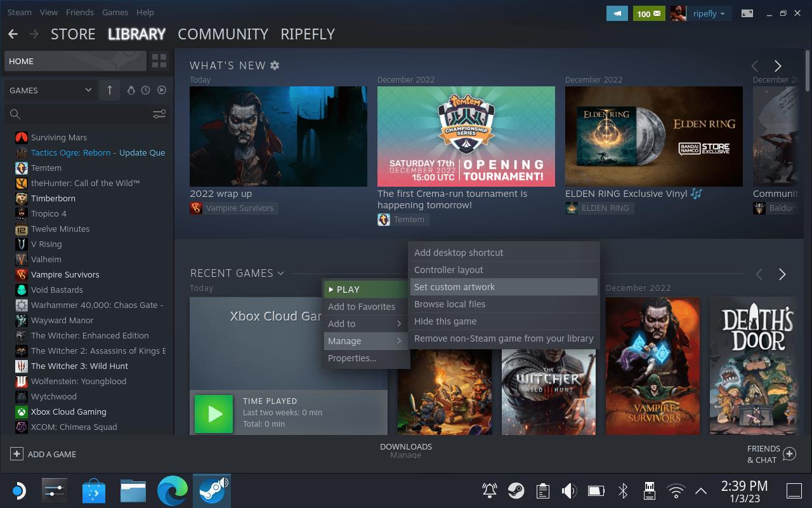Expand the Recent Games dropdown
This screenshot has height=508, width=812.
[x=280, y=274]
